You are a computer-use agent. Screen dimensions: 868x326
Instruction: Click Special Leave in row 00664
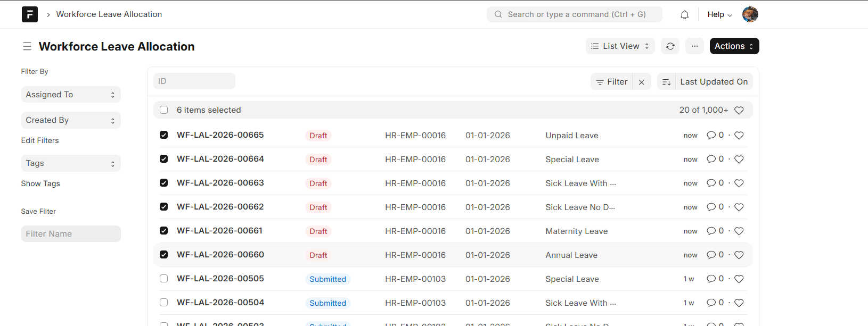tap(572, 160)
